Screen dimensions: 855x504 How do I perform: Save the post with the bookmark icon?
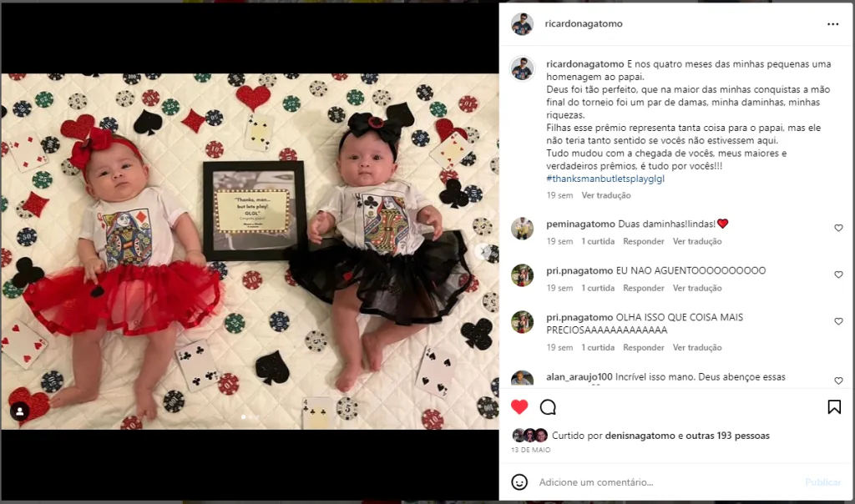(834, 407)
